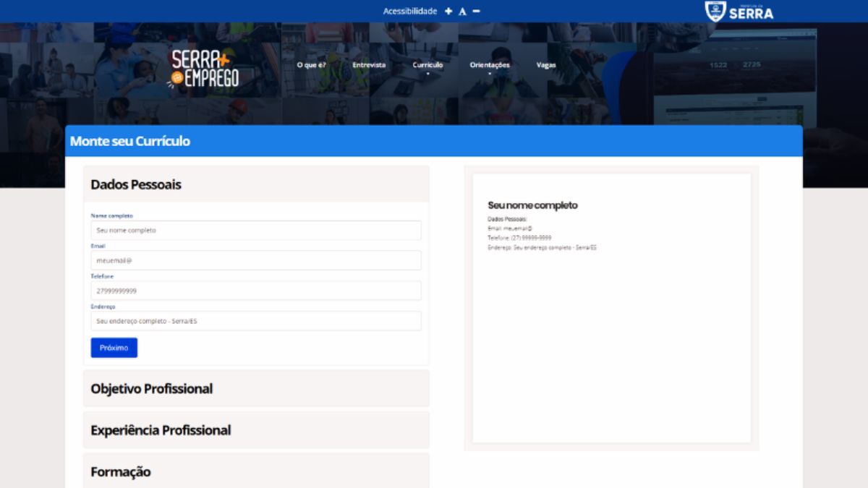Select the Telefone input field
The width and height of the screenshot is (868, 488).
256,291
